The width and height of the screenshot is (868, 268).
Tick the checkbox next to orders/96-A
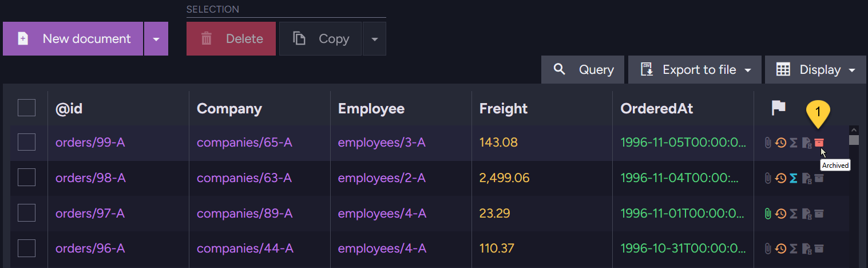point(26,248)
